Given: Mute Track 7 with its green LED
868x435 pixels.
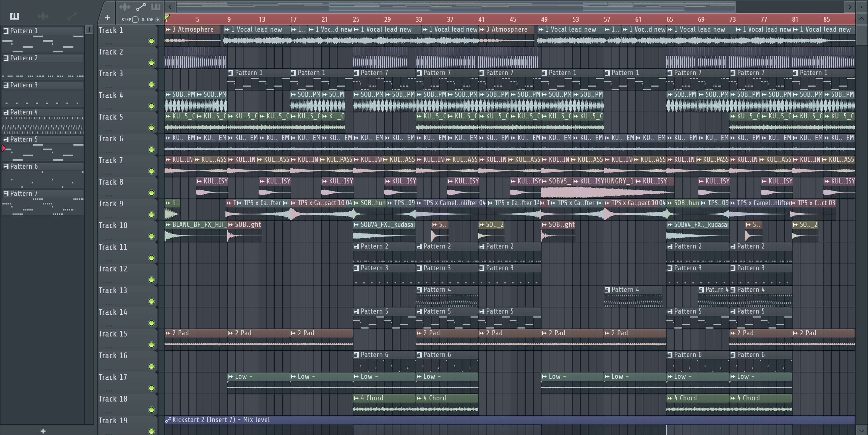Looking at the screenshot, I should click(151, 171).
